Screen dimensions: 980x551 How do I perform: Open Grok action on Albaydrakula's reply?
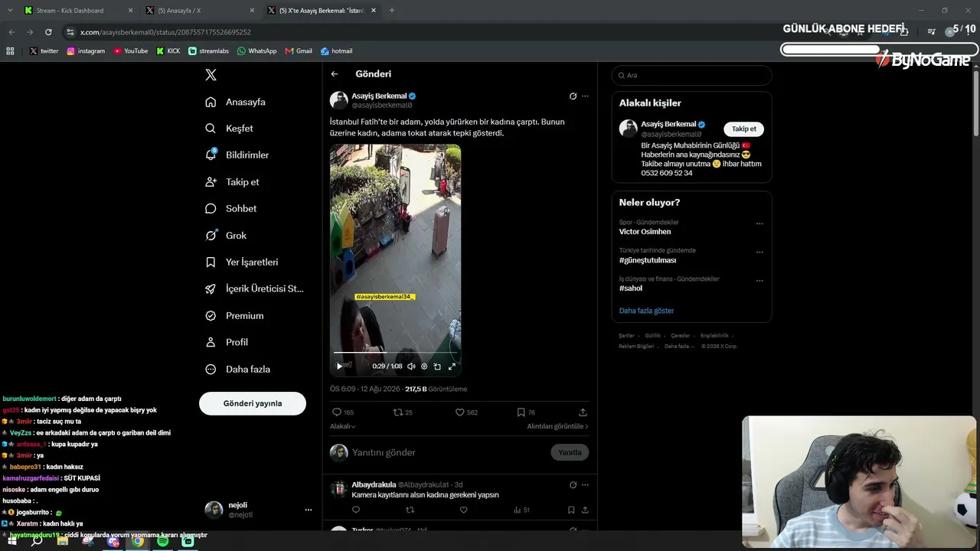(x=573, y=484)
